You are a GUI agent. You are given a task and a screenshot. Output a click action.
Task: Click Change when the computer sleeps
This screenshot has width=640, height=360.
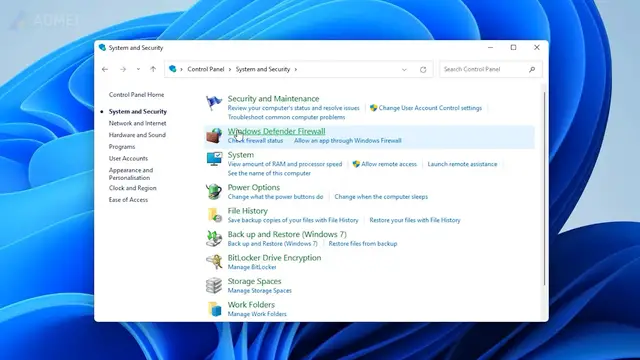(x=381, y=197)
